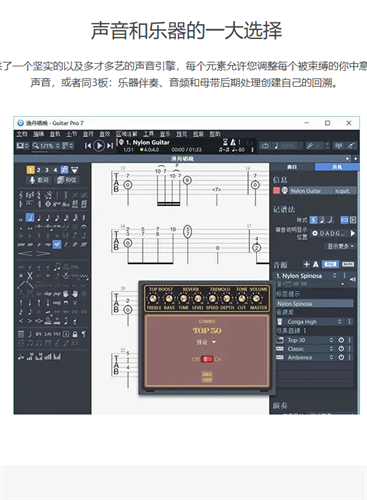
Task: Select the treble clef icon
Action: 21,195
